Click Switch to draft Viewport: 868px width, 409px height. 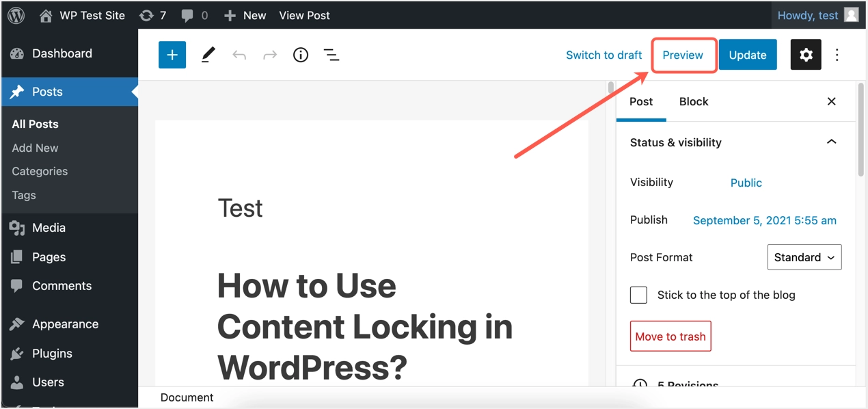pos(603,55)
